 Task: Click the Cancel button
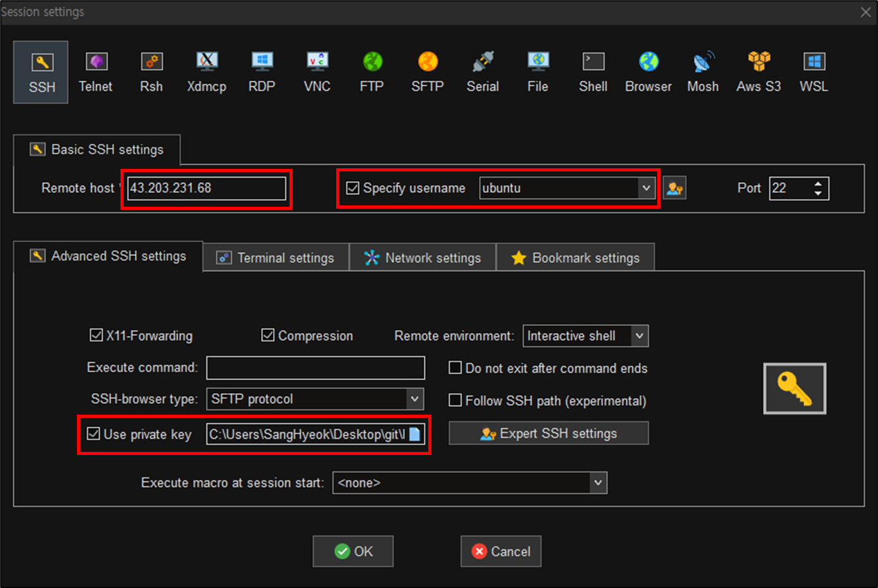pyautogui.click(x=501, y=551)
